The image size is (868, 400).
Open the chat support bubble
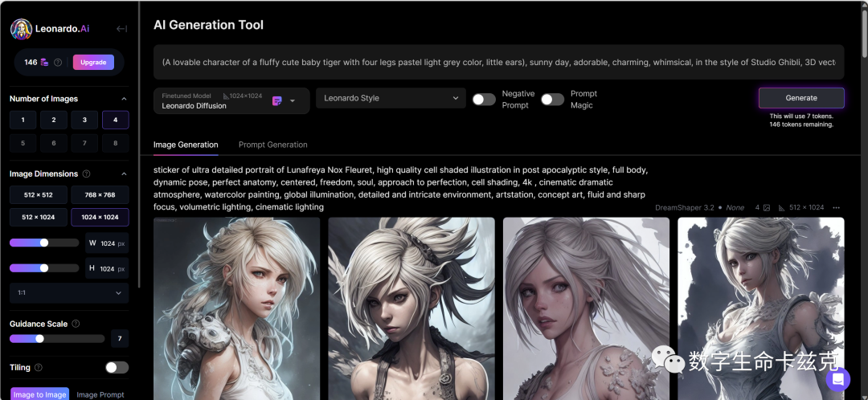click(x=837, y=379)
